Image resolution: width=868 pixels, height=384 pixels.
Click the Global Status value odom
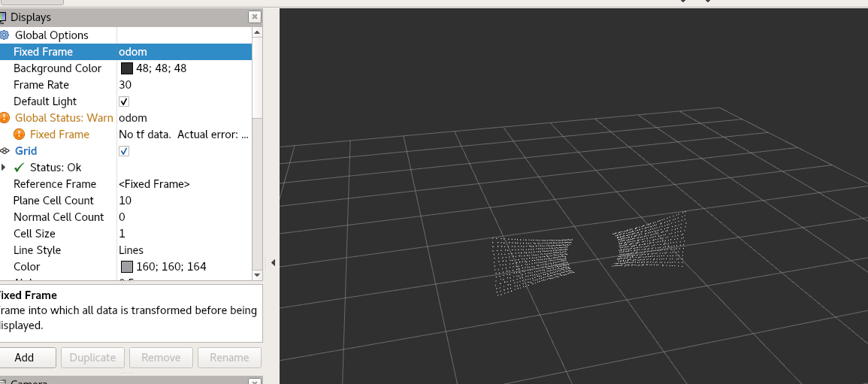tap(133, 118)
